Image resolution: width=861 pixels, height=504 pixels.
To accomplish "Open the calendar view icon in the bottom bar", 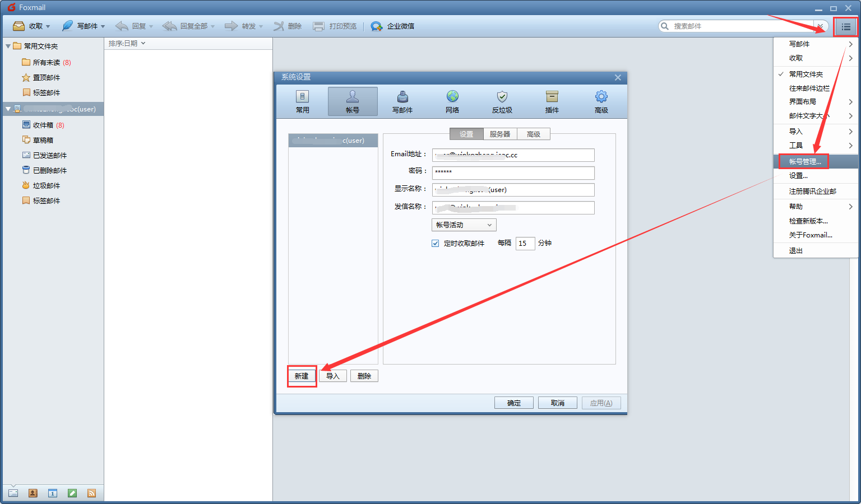I will (x=52, y=493).
